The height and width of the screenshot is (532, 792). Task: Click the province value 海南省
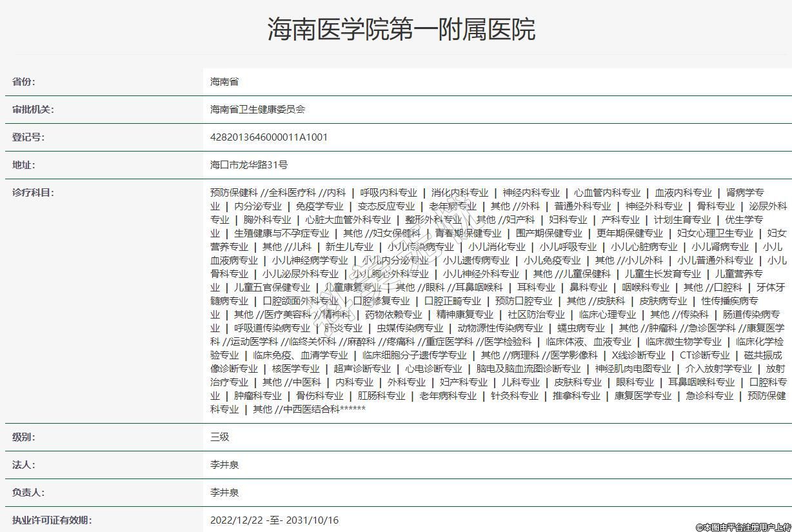(x=224, y=82)
